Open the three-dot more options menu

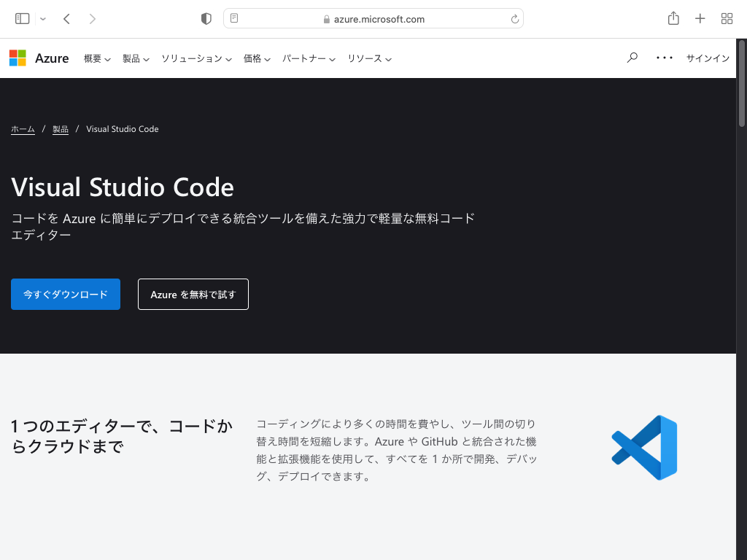(664, 58)
